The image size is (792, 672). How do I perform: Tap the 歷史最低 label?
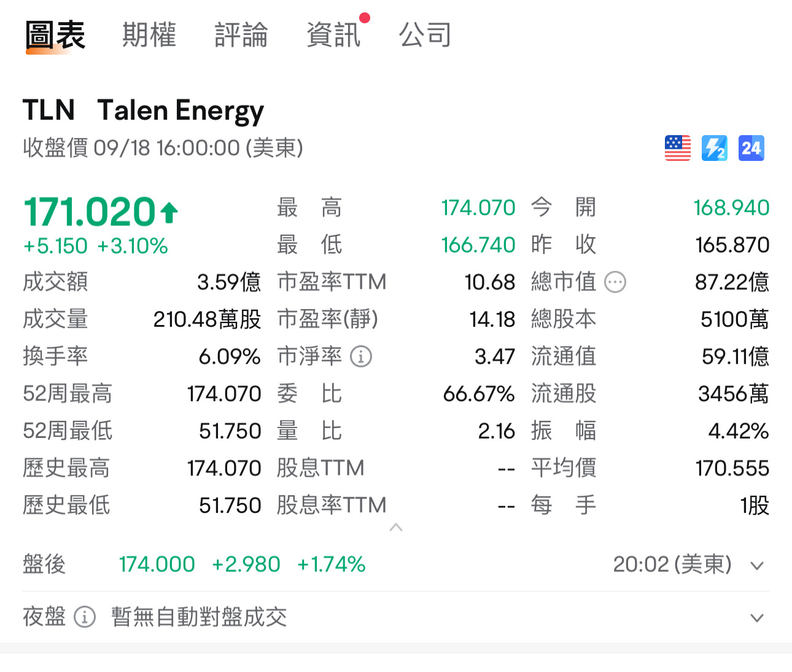[x=66, y=506]
